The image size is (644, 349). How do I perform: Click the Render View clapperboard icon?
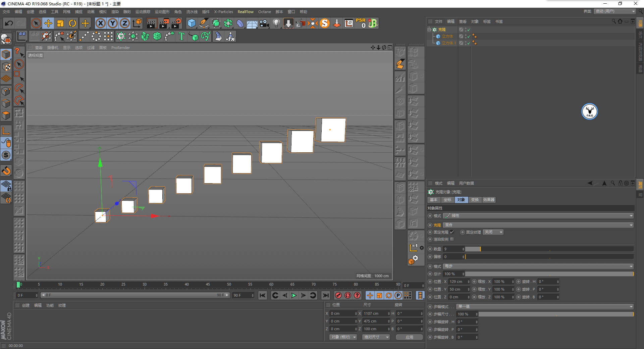(x=152, y=23)
